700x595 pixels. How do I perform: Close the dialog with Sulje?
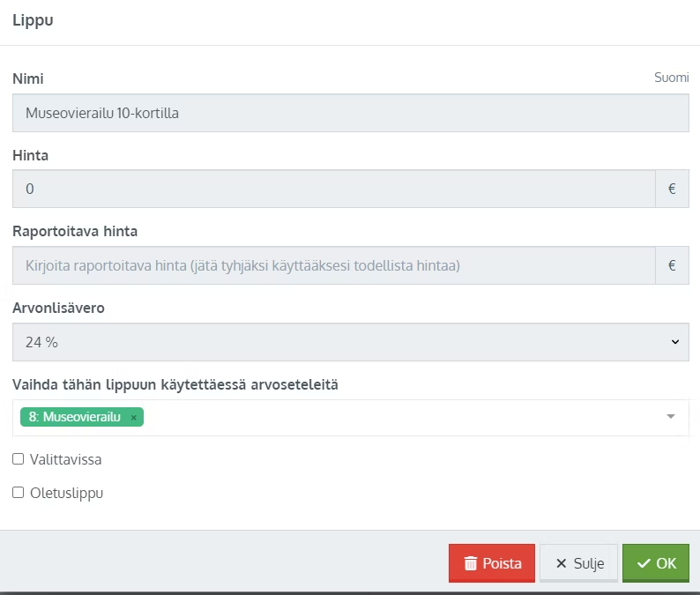click(x=578, y=563)
